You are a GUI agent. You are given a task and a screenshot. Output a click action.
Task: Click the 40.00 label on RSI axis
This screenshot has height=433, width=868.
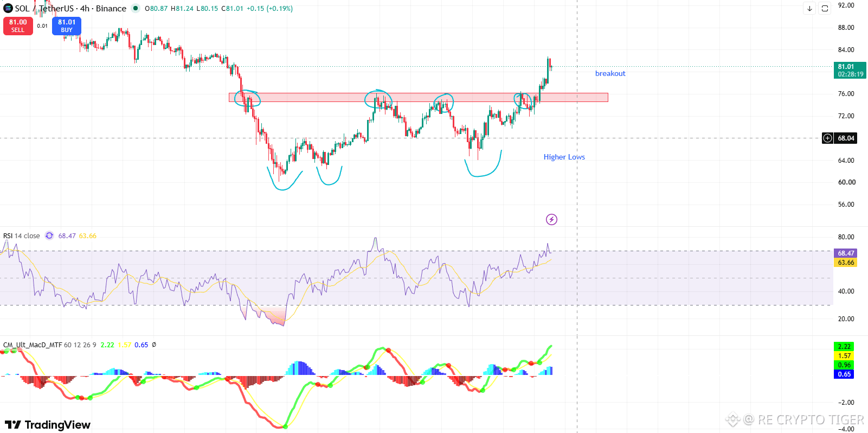tap(846, 291)
